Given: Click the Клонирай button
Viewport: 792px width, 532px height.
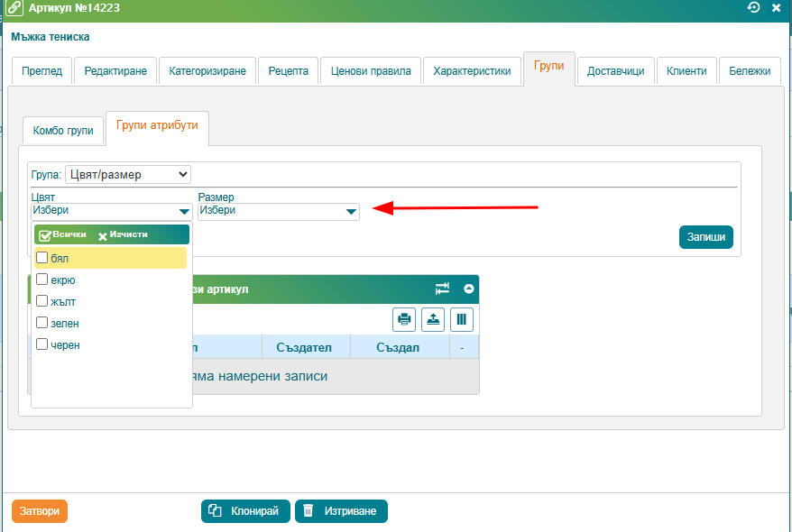Looking at the screenshot, I should (245, 511).
